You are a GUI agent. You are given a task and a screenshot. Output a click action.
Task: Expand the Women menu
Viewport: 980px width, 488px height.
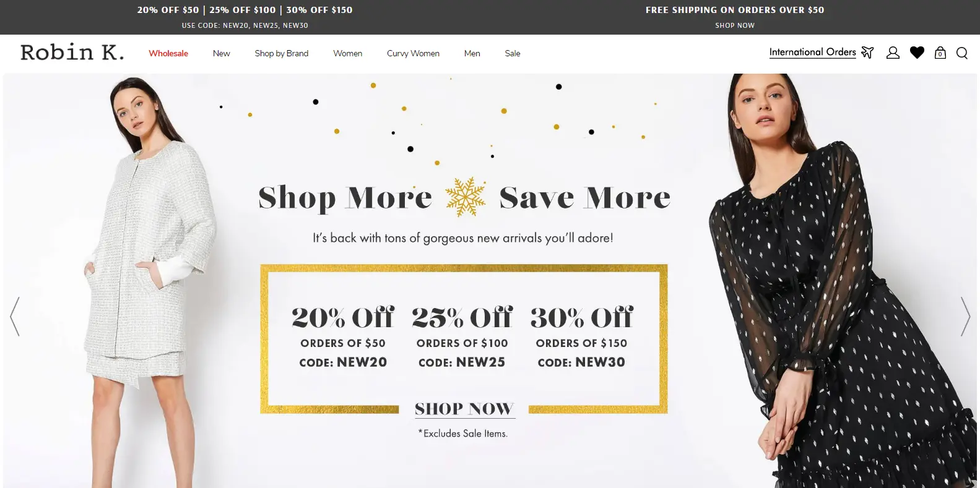pyautogui.click(x=348, y=53)
